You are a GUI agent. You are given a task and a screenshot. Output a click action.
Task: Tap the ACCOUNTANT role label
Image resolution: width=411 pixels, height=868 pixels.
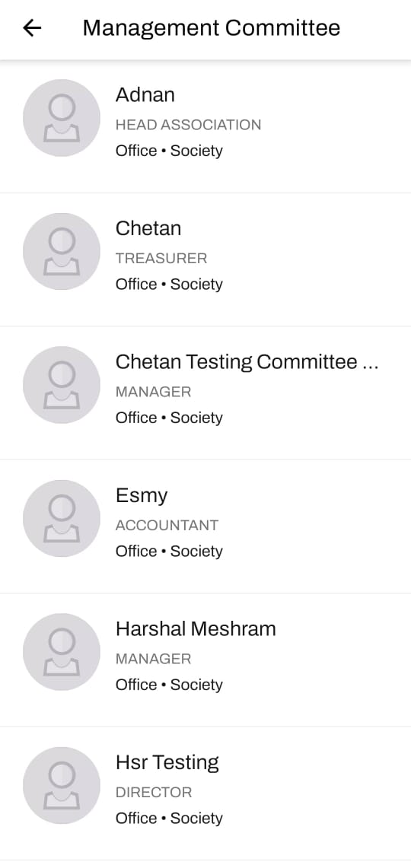click(167, 525)
